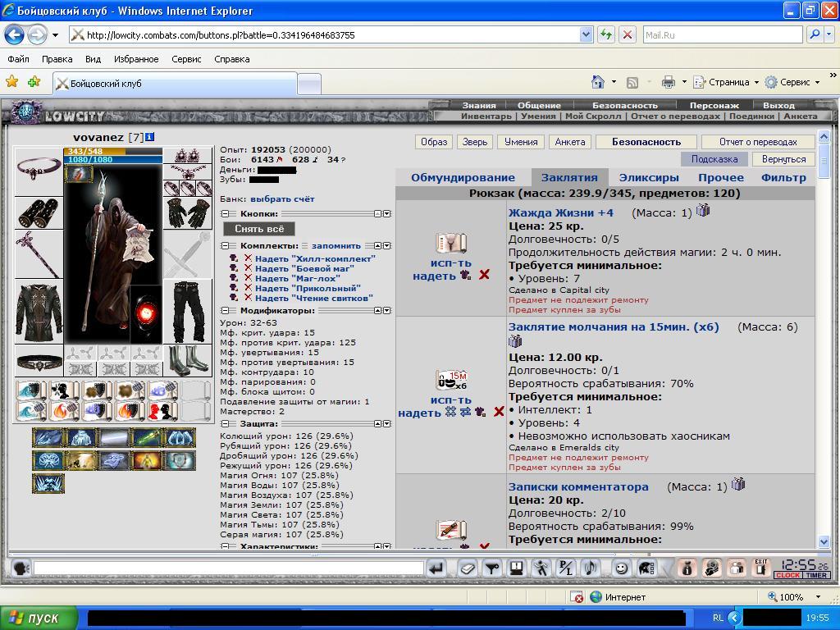This screenshot has width=840, height=630.
Task: Click the music note sound icon
Action: [x=591, y=568]
